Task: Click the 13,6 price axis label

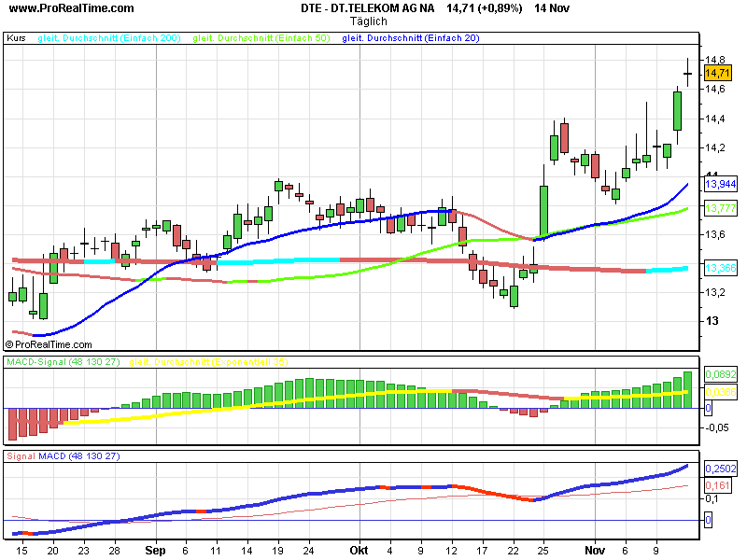Action: pos(714,234)
